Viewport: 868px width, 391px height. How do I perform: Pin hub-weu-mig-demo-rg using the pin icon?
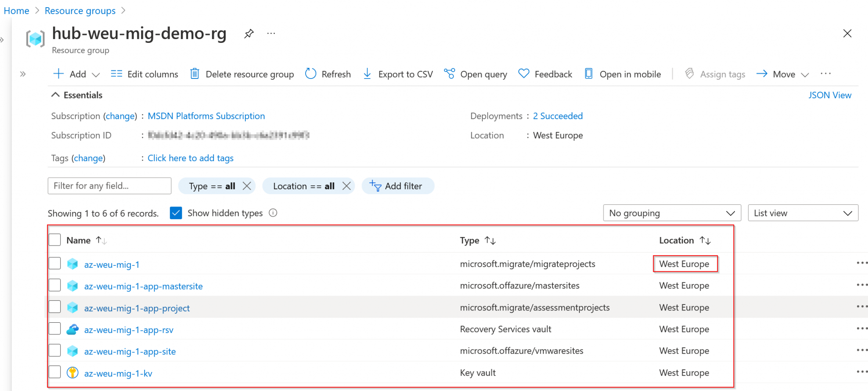[x=249, y=34]
